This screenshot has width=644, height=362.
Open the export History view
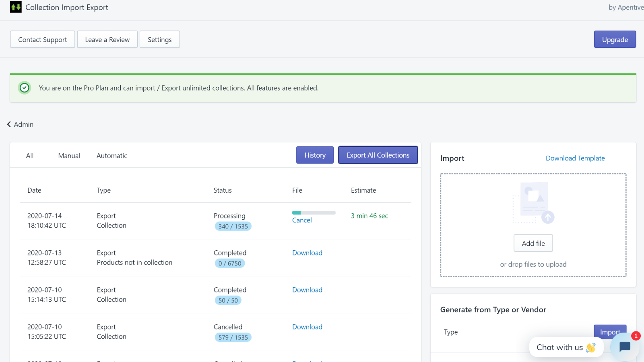point(314,155)
